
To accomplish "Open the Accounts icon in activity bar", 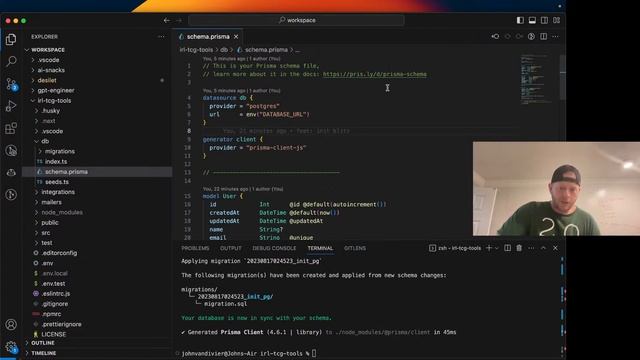I will 11,324.
